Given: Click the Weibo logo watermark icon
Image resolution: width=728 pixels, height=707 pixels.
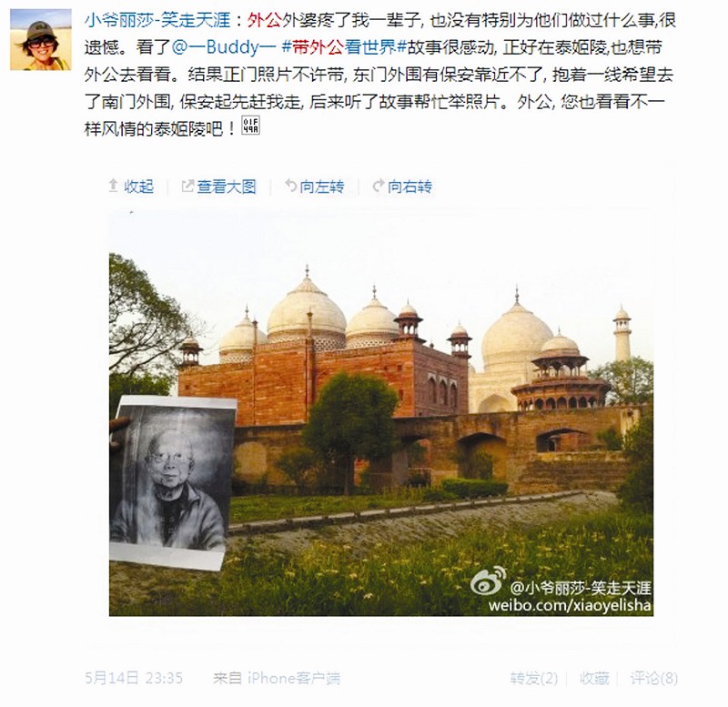Looking at the screenshot, I should [489, 581].
